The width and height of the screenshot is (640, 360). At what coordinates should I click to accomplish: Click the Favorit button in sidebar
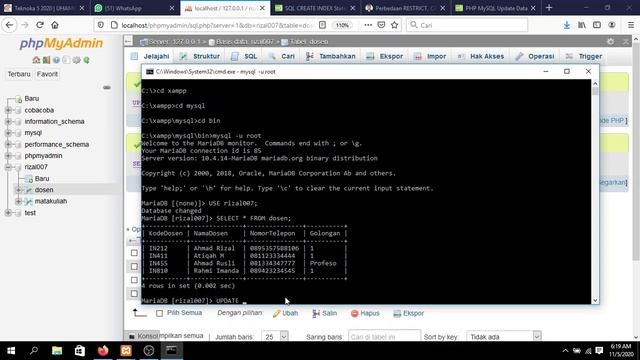point(47,74)
